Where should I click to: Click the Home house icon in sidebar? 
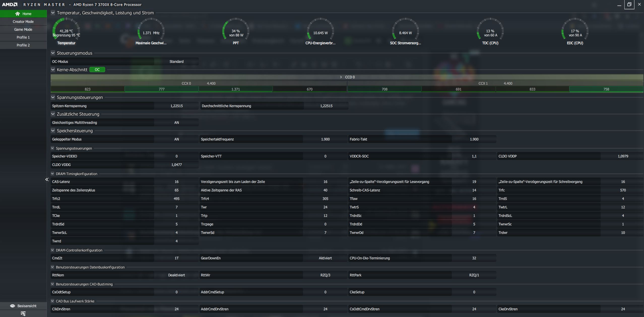[17, 14]
